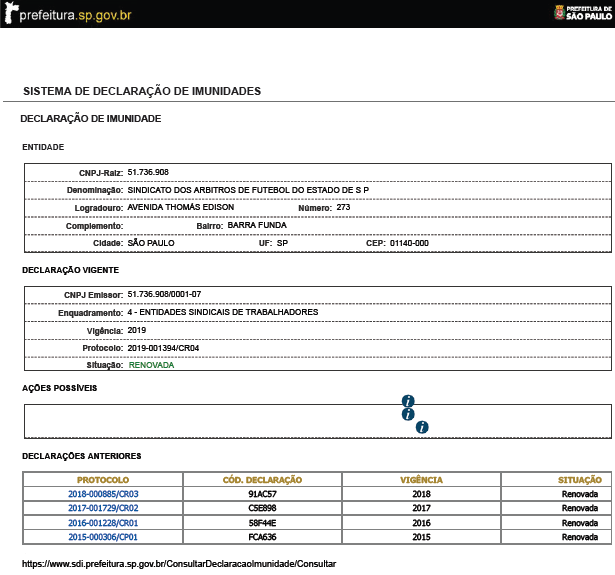This screenshot has height=575, width=615.
Task: Click the declaration code 91AC57
Action: point(262,494)
